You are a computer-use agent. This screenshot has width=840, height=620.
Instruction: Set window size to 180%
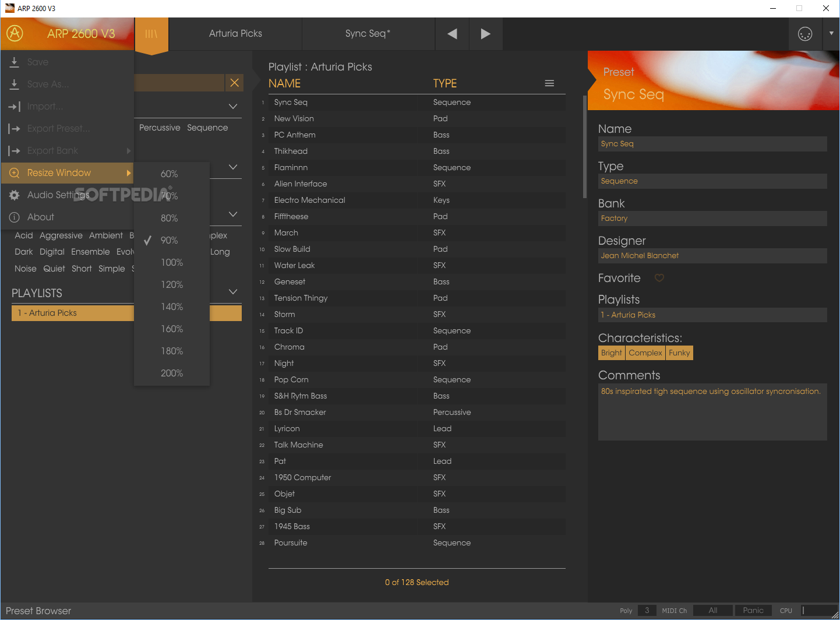pyautogui.click(x=172, y=351)
